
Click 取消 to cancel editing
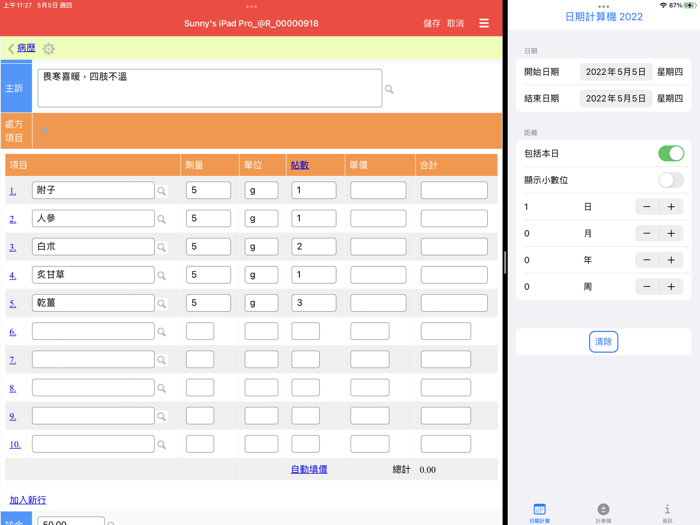point(455,23)
